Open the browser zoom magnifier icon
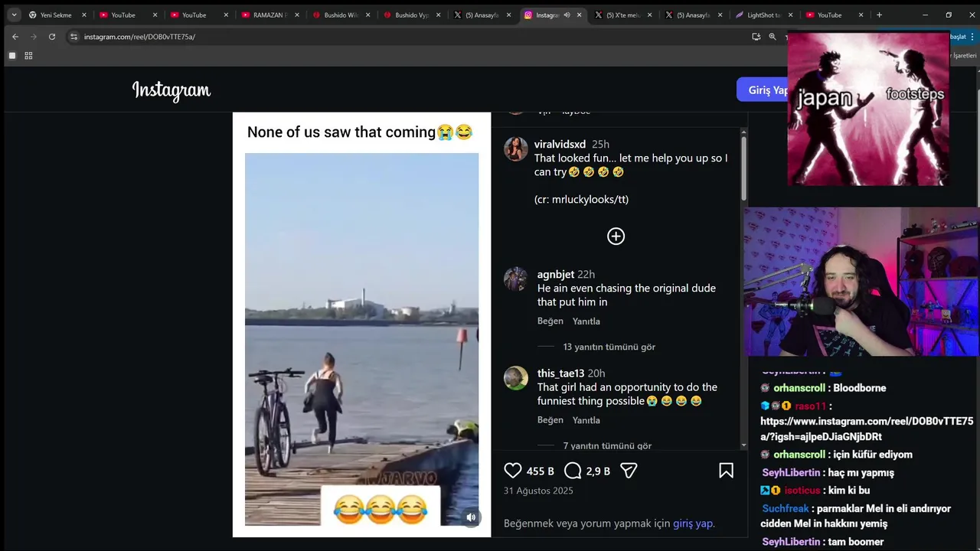Image resolution: width=980 pixels, height=551 pixels. click(773, 37)
